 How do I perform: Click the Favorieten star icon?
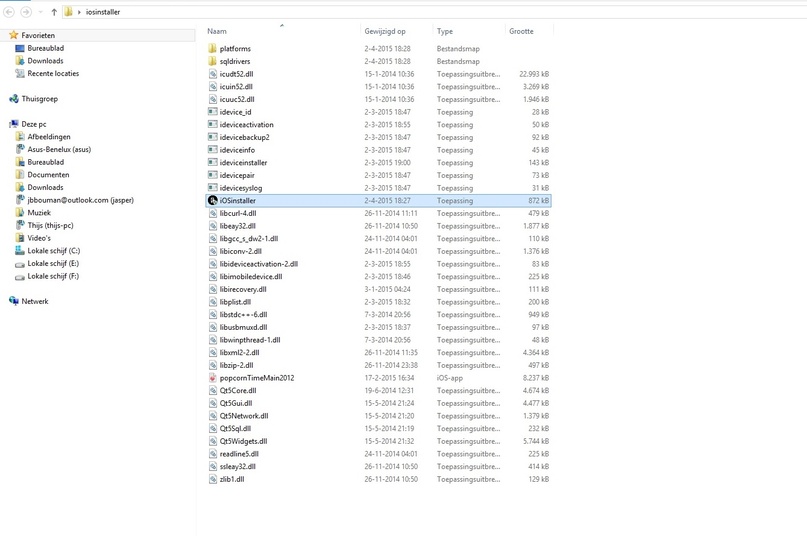(x=13, y=35)
